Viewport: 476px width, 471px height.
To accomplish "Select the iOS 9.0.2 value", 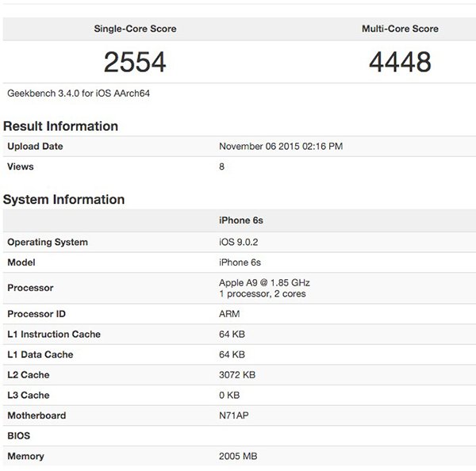I will [239, 242].
